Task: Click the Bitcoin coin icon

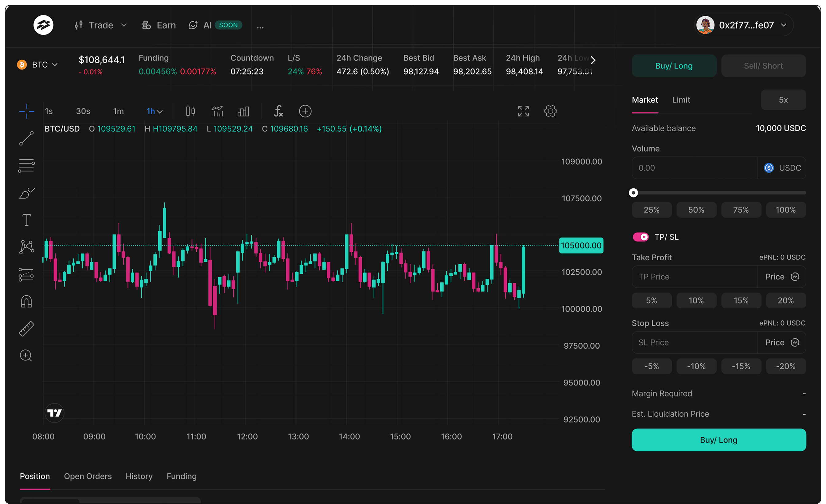Action: click(22, 65)
